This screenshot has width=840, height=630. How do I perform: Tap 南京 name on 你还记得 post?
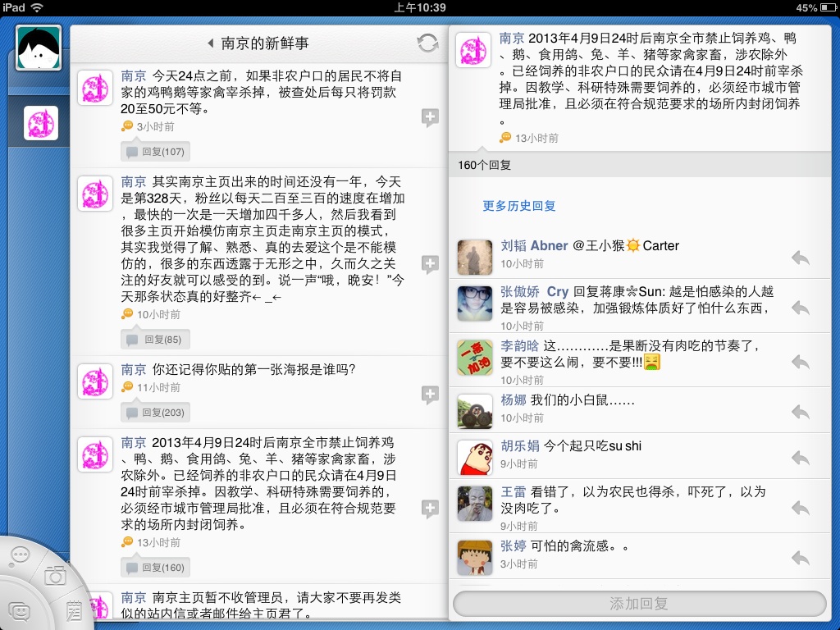coord(134,369)
